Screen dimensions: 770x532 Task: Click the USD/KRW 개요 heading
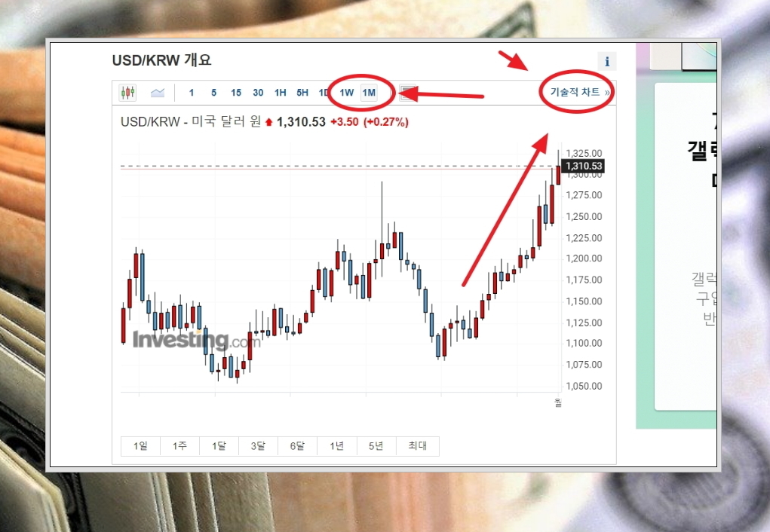coord(161,60)
